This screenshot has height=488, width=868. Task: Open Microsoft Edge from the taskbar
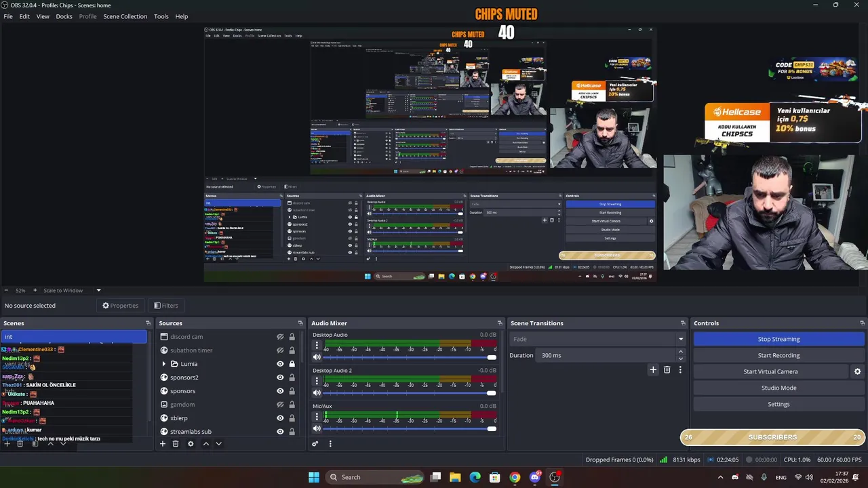pyautogui.click(x=475, y=477)
